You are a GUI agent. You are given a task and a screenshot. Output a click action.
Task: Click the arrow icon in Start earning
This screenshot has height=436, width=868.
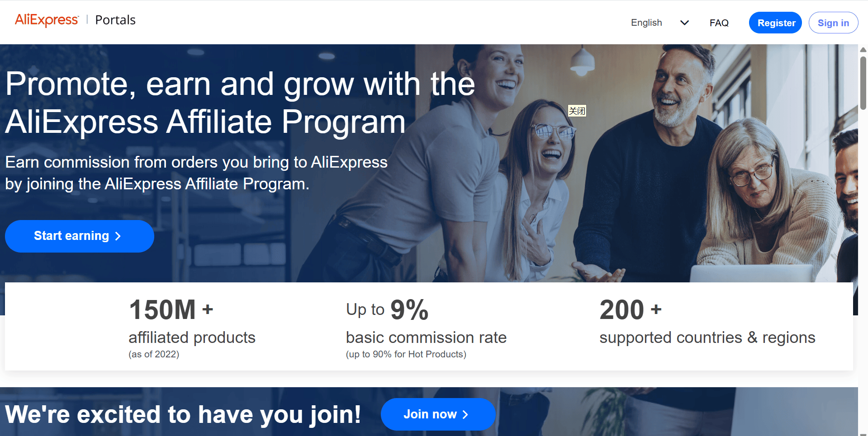118,236
